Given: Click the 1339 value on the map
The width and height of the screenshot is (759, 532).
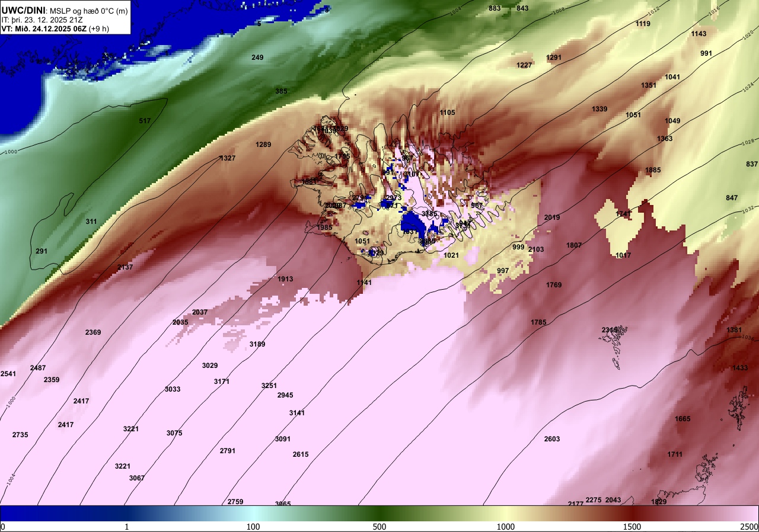Looking at the screenshot, I should (599, 109).
